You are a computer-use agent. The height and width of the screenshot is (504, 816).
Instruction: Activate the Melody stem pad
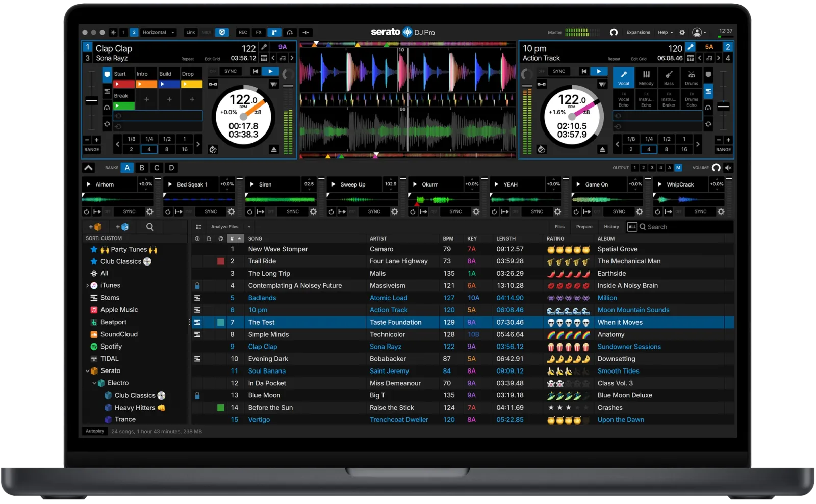tap(646, 77)
